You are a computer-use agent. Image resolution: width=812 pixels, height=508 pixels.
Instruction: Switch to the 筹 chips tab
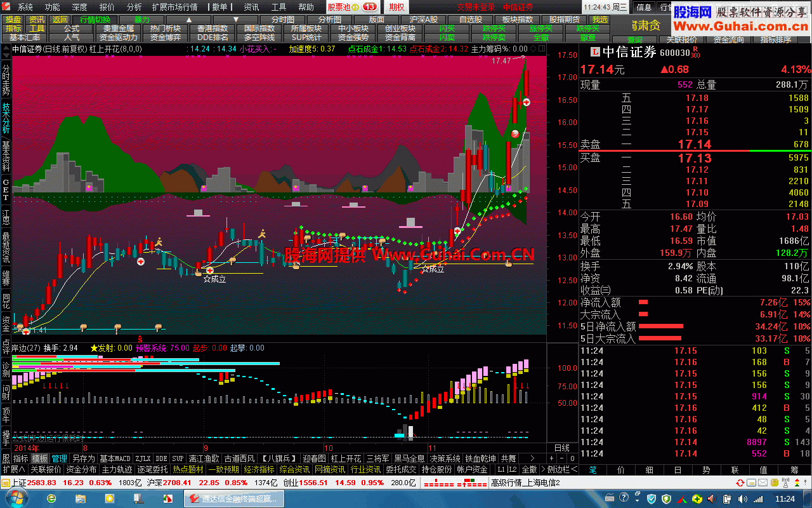pyautogui.click(x=795, y=470)
